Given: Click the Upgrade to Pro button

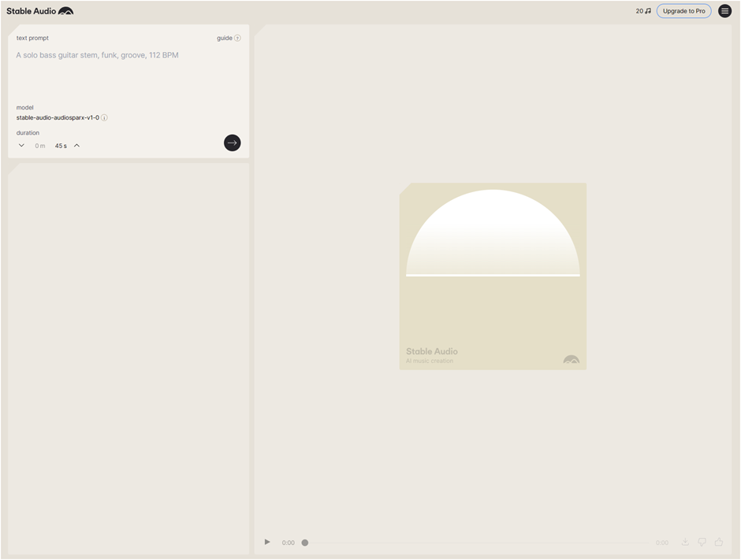Looking at the screenshot, I should tap(683, 11).
